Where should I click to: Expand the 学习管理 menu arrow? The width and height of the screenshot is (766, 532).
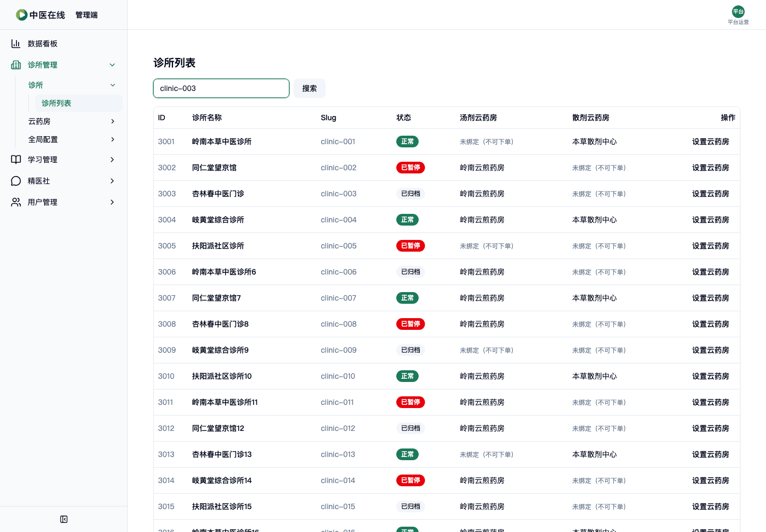(112, 160)
